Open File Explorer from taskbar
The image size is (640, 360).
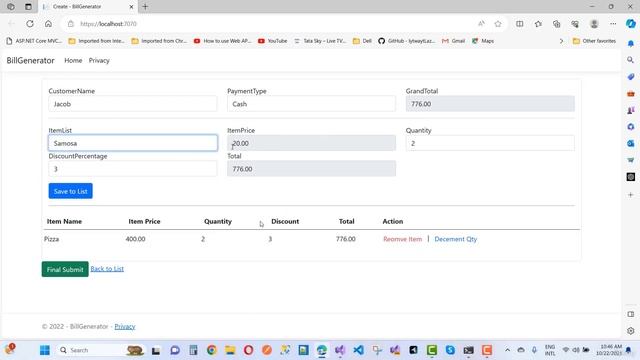pyautogui.click(x=230, y=350)
